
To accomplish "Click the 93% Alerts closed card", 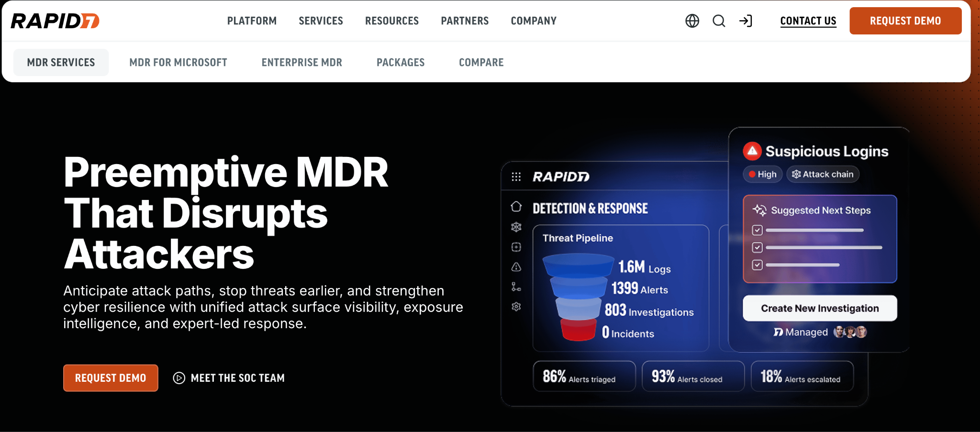I will [693, 376].
